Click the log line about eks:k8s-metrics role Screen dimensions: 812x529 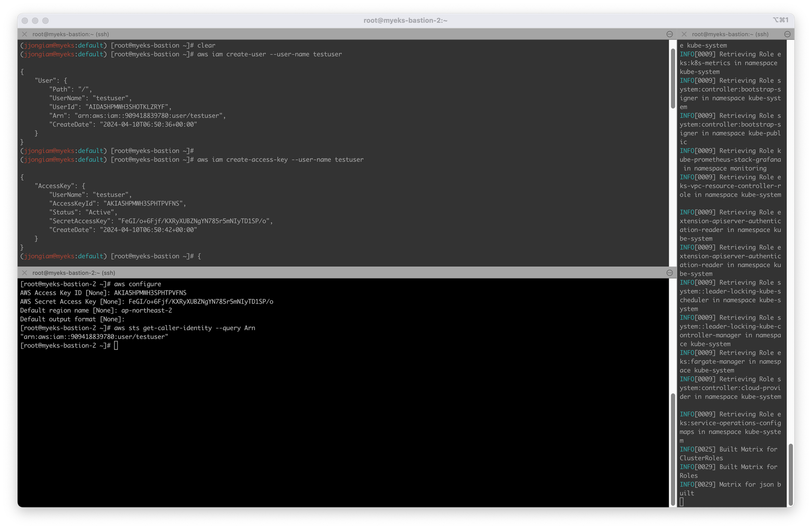click(730, 63)
